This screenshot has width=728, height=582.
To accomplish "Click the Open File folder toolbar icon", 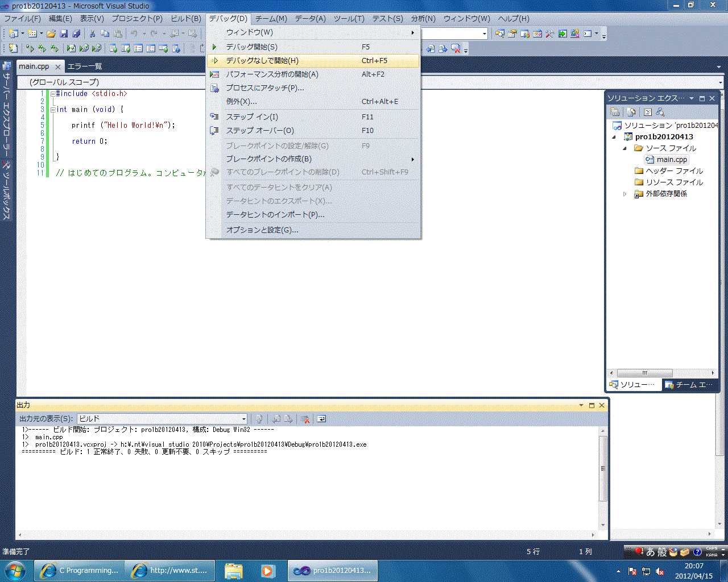I will tap(51, 34).
